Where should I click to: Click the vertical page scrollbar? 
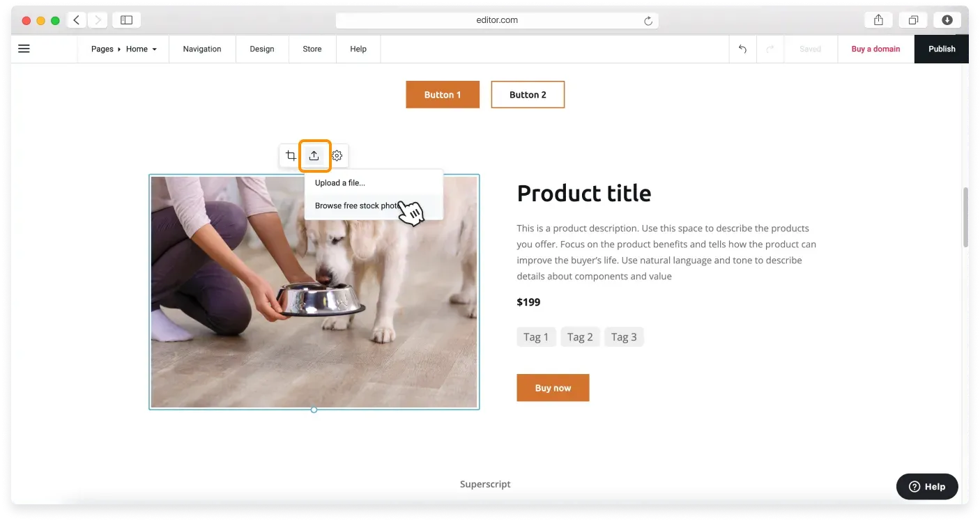(x=965, y=217)
